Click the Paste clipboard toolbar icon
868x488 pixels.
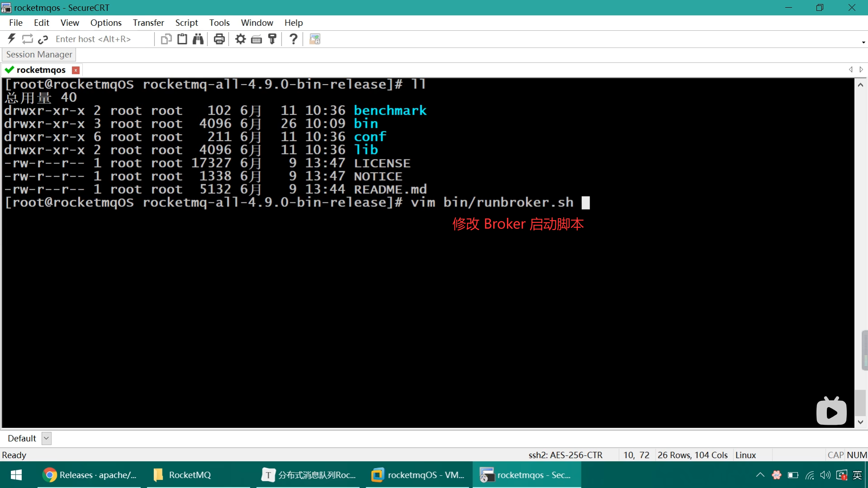tap(182, 39)
